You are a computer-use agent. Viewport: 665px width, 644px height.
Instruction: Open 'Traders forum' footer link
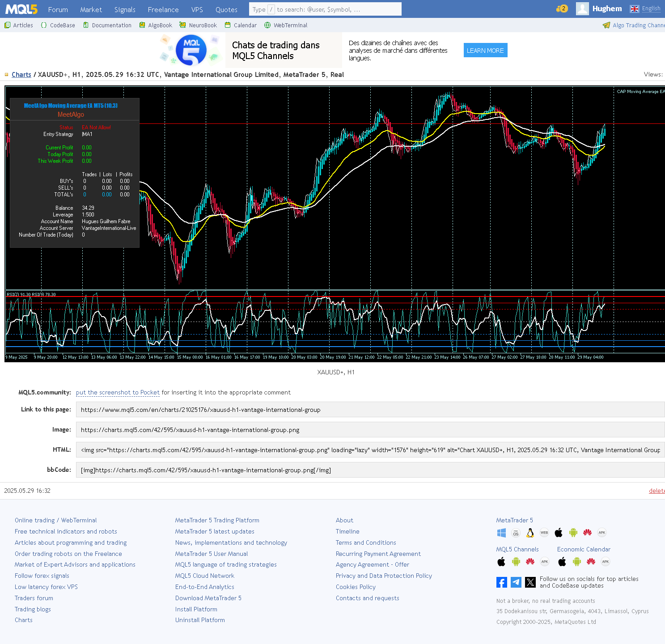(x=34, y=598)
